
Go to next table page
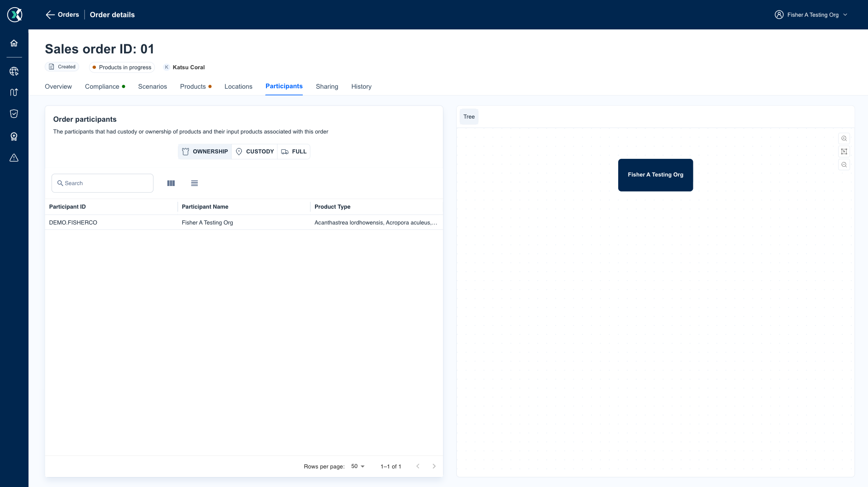[x=434, y=466]
